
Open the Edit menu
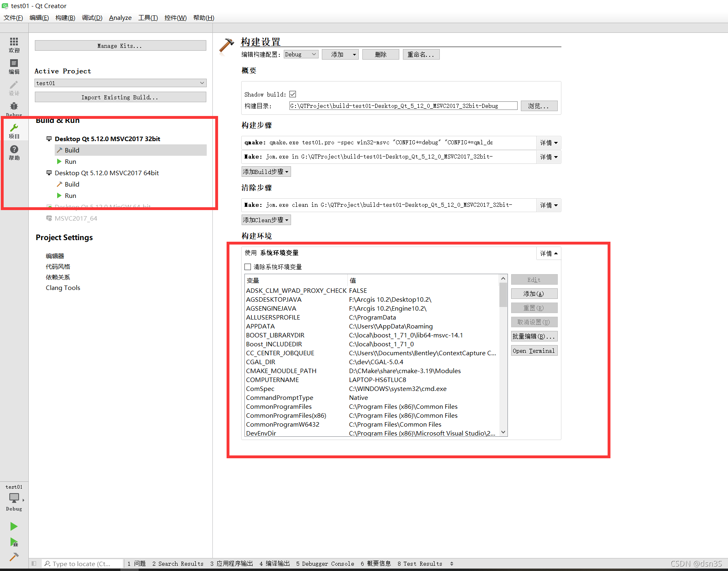coord(39,18)
